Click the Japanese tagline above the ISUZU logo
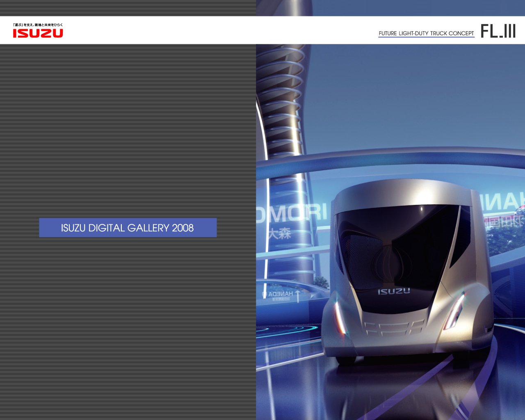Screen dimensions: 525x420 (x=37, y=24)
